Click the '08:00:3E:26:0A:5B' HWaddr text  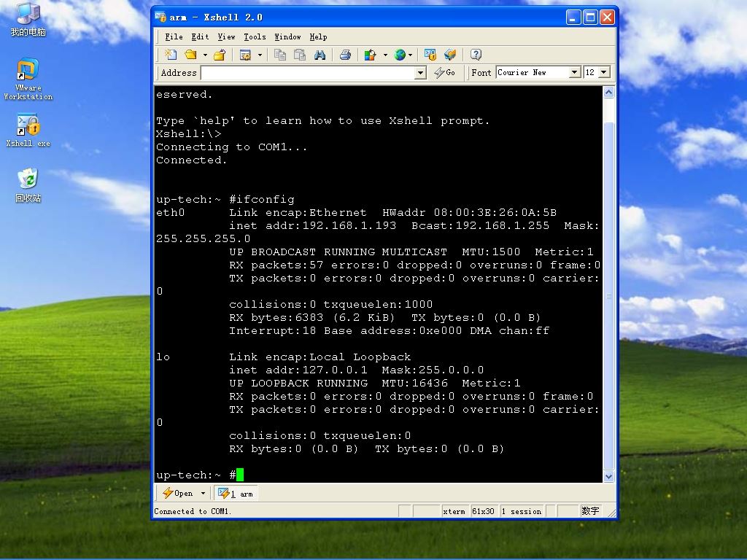pos(495,212)
